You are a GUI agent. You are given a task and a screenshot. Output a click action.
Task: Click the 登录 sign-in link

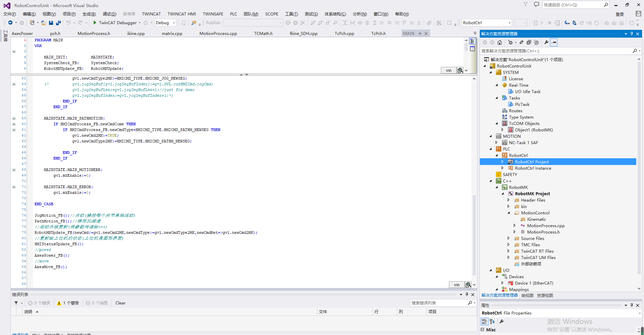(620, 14)
